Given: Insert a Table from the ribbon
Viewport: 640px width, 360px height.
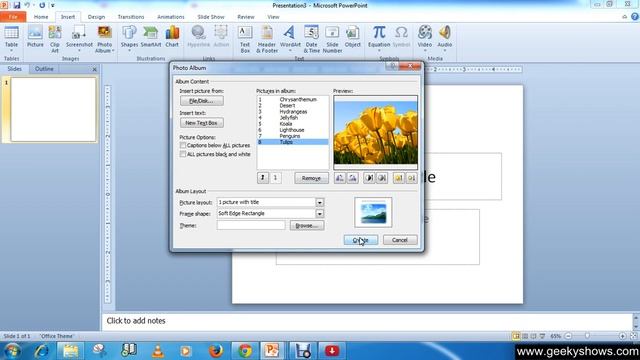Looking at the screenshot, I should [11, 38].
